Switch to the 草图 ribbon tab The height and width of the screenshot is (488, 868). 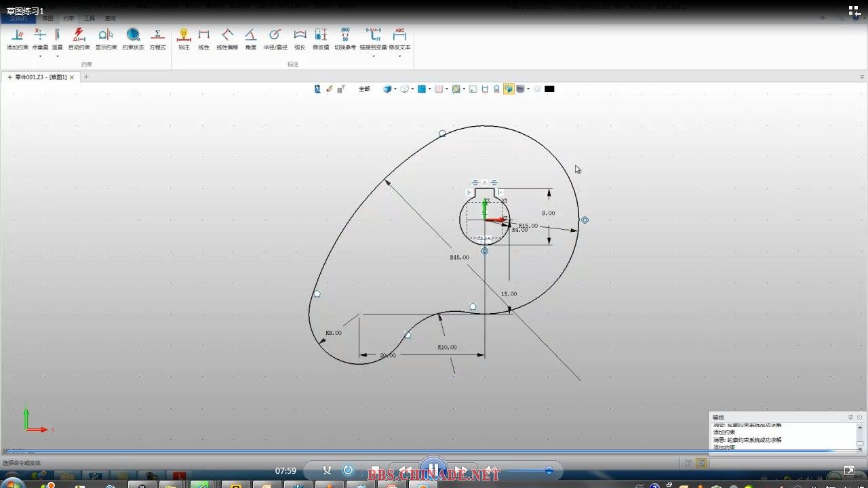click(x=47, y=18)
